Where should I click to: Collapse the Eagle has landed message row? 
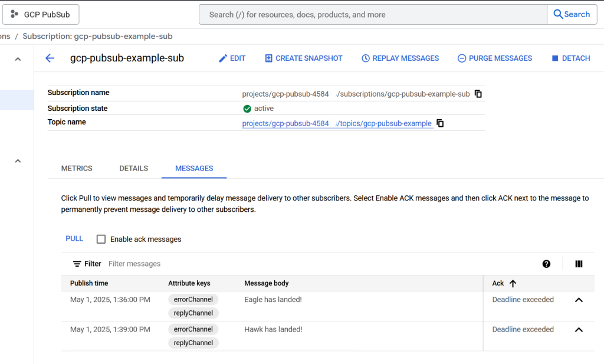(579, 300)
